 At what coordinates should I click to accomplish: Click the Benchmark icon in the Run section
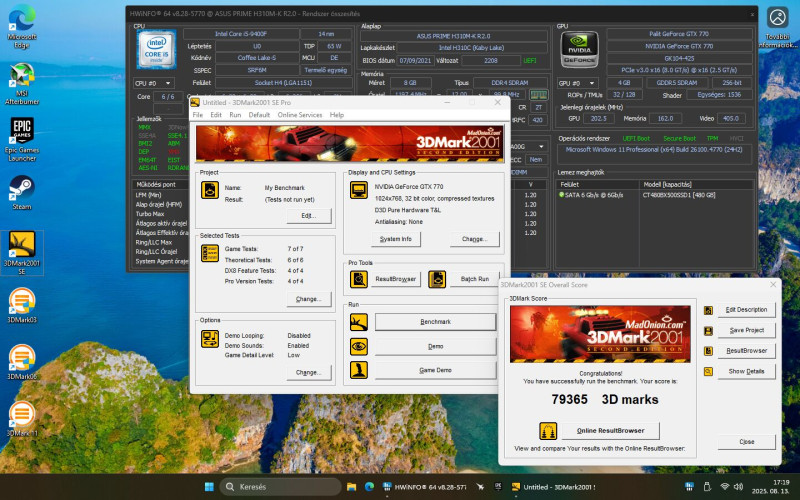pos(359,322)
